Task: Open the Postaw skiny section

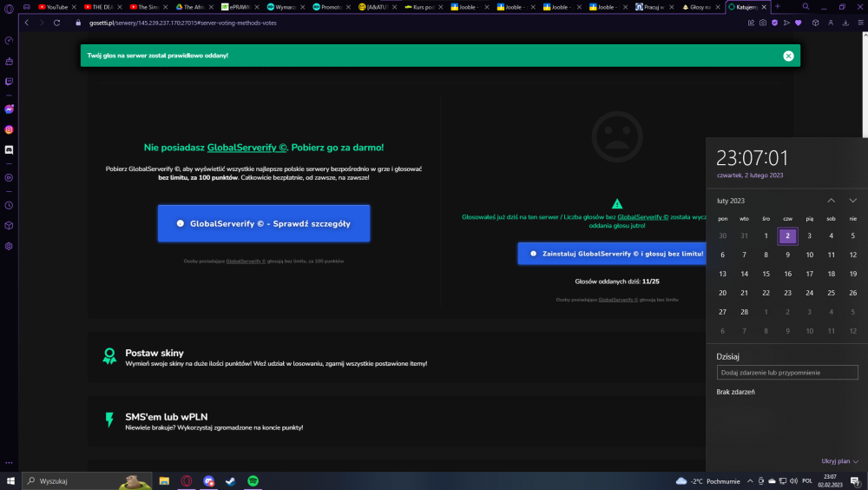Action: [396, 358]
